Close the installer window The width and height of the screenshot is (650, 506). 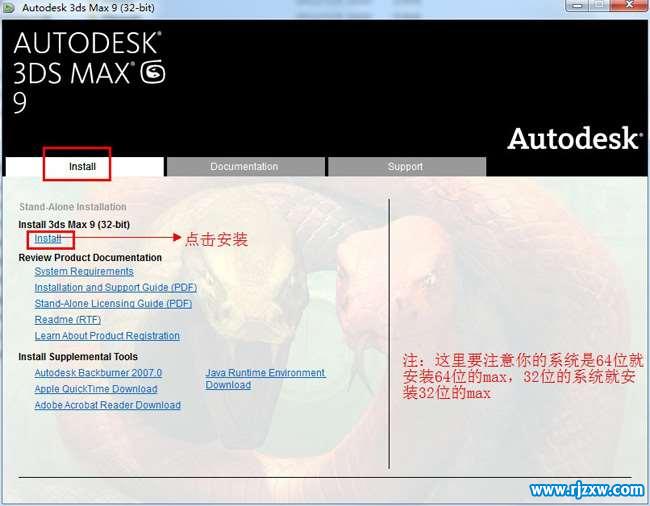click(629, 5)
